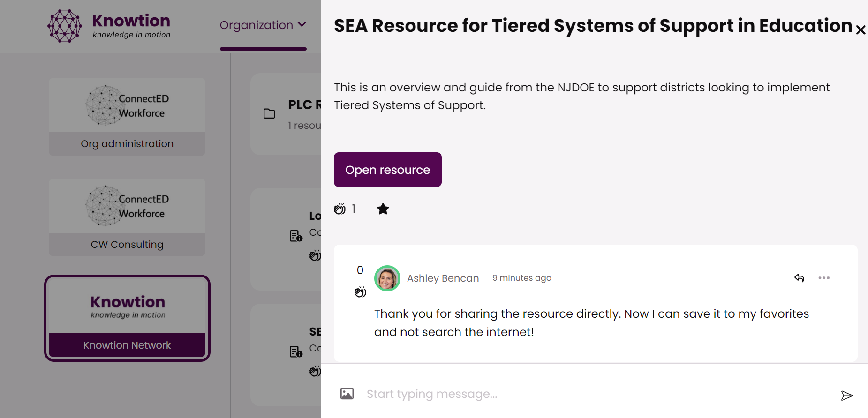Expand the Organization dropdown menu

coord(263,25)
